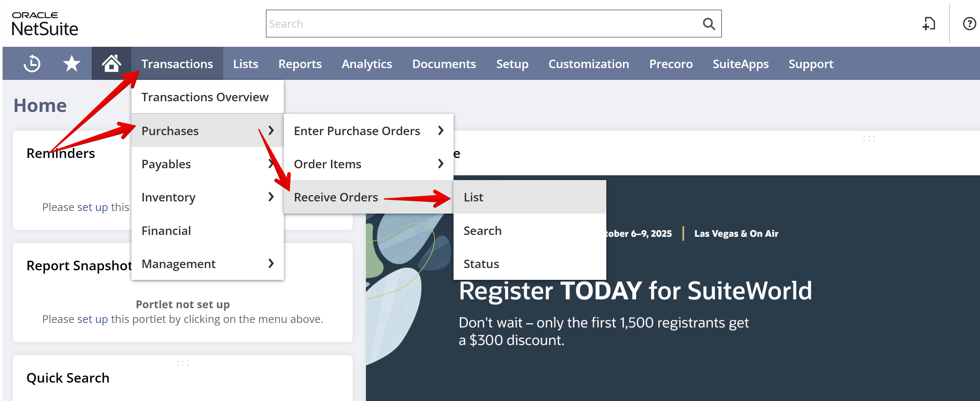Select Order Items entry
The image size is (980, 401).
368,164
